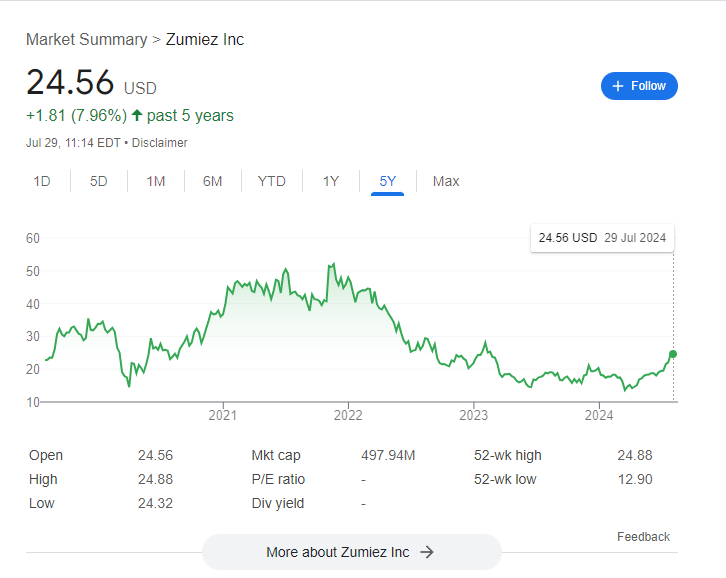
Task: Switch to the 6M tab
Action: click(212, 181)
